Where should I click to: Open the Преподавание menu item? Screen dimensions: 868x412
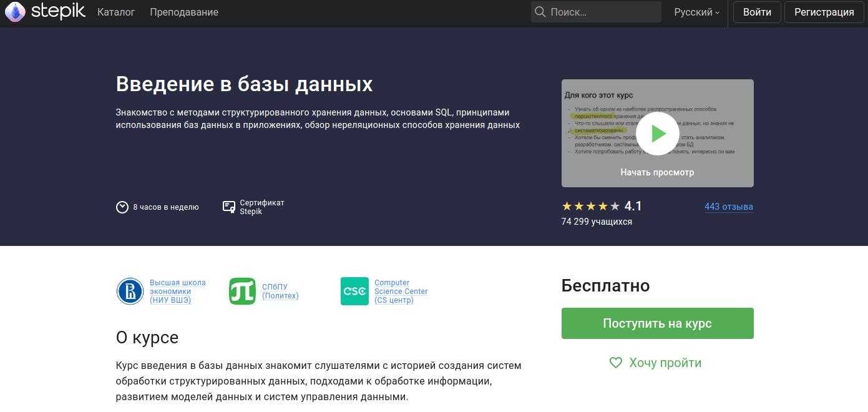click(x=184, y=12)
